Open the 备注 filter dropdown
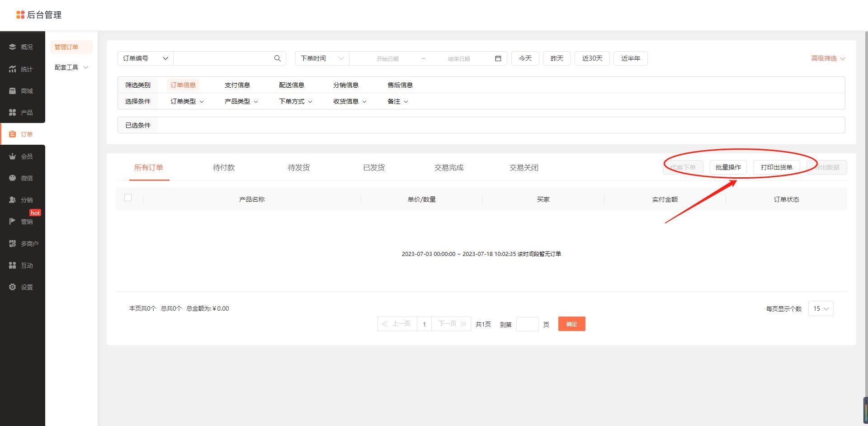 coord(397,101)
